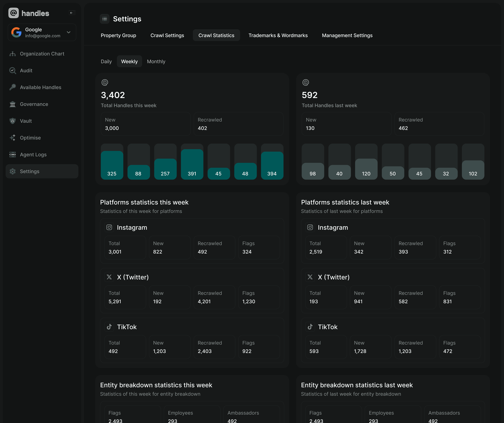Expand the Google account switcher chevron

pyautogui.click(x=69, y=32)
